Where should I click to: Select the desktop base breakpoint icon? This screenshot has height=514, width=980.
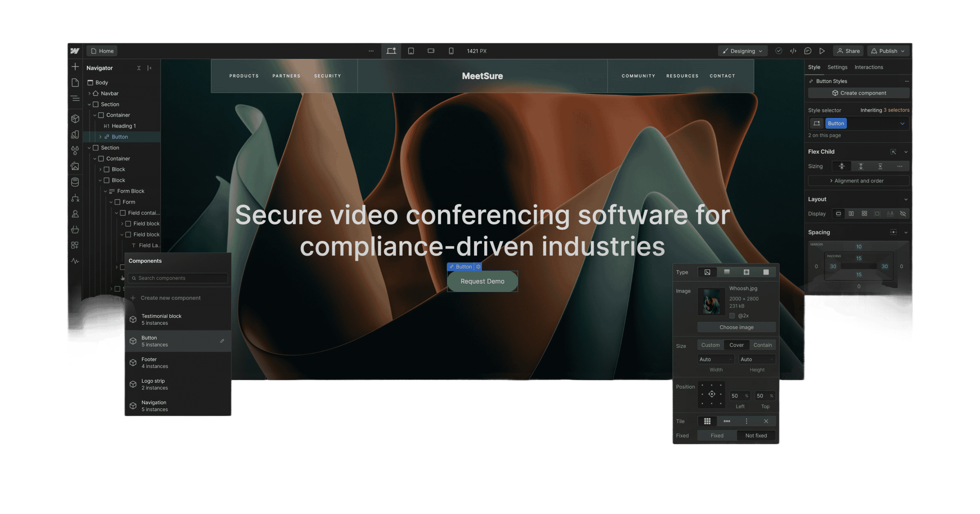(391, 51)
